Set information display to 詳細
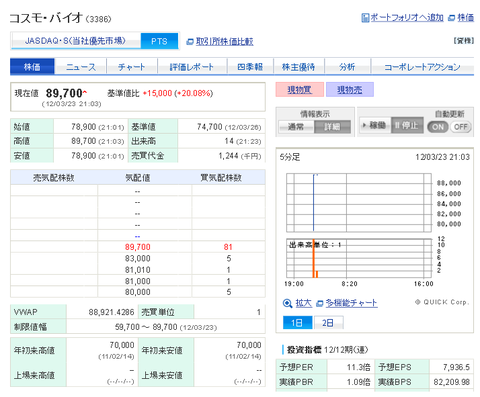This screenshot has height=397, width=480. (332, 127)
